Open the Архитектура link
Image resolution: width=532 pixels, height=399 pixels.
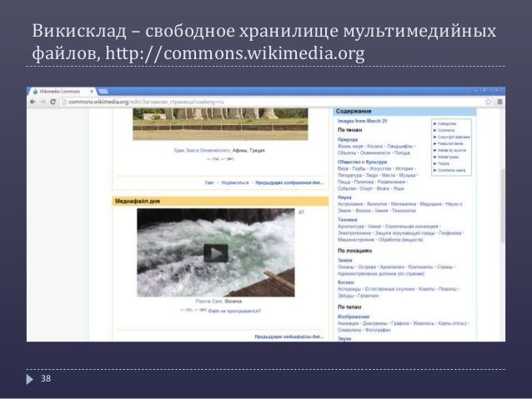click(350, 227)
